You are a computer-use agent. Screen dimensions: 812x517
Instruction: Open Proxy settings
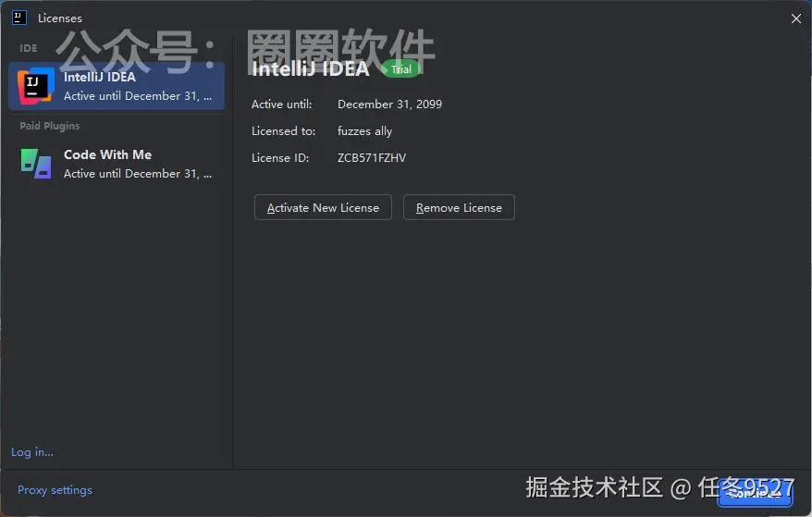pyautogui.click(x=55, y=490)
